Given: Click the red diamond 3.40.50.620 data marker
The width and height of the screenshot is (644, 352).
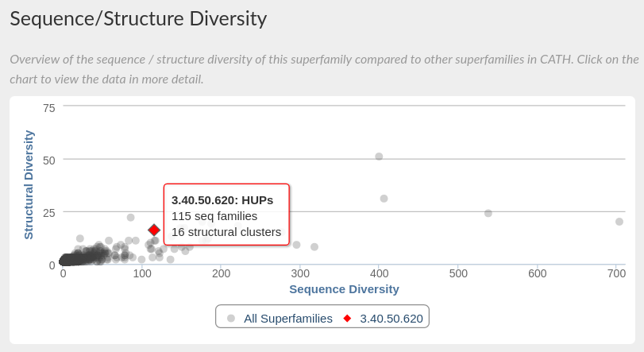Looking at the screenshot, I should (x=154, y=230).
